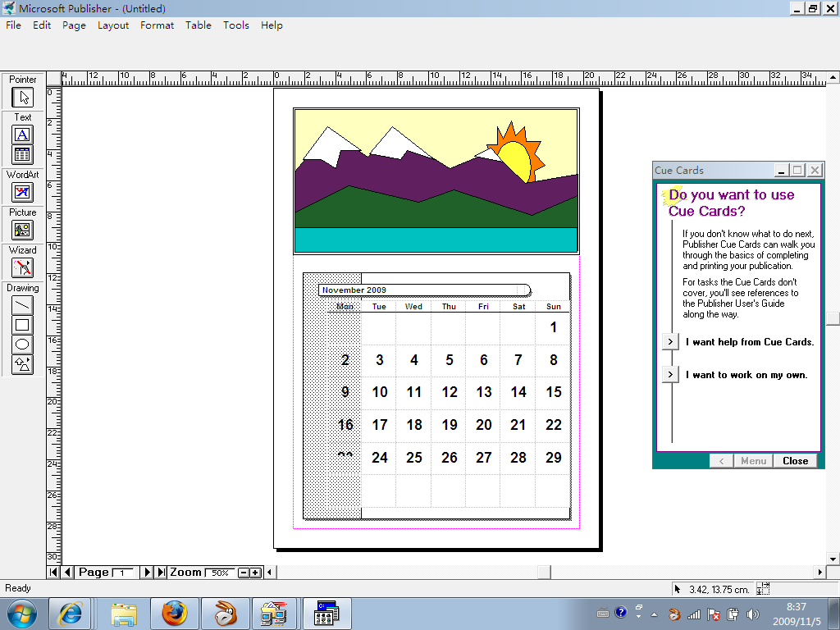Select the Oval drawing tool
This screenshot has width=840, height=630.
click(22, 345)
